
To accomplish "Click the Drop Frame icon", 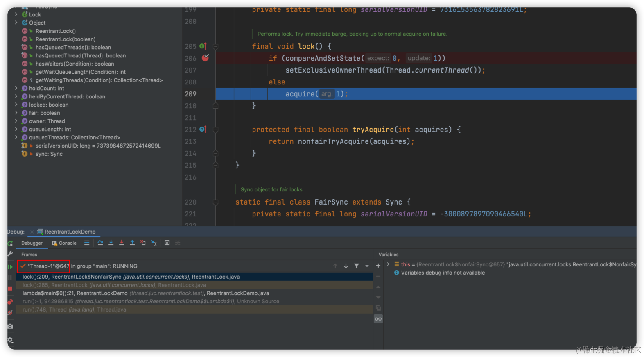I will pos(143,243).
